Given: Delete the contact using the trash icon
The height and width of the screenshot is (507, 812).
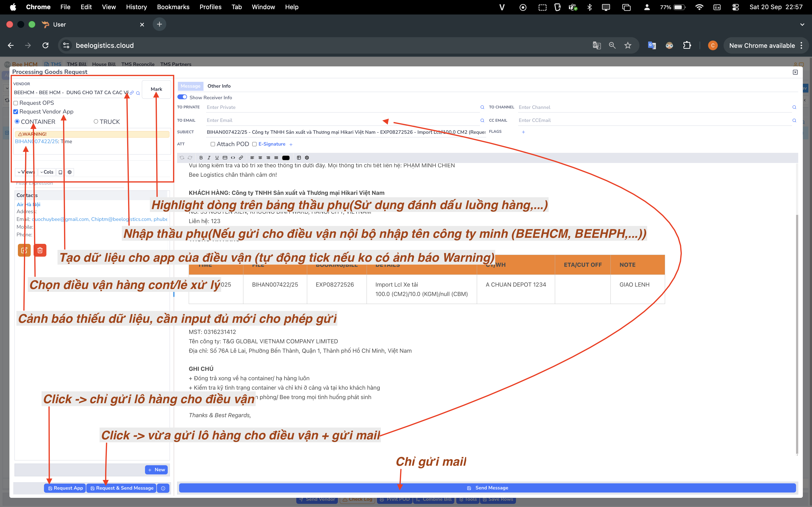Looking at the screenshot, I should [40, 250].
